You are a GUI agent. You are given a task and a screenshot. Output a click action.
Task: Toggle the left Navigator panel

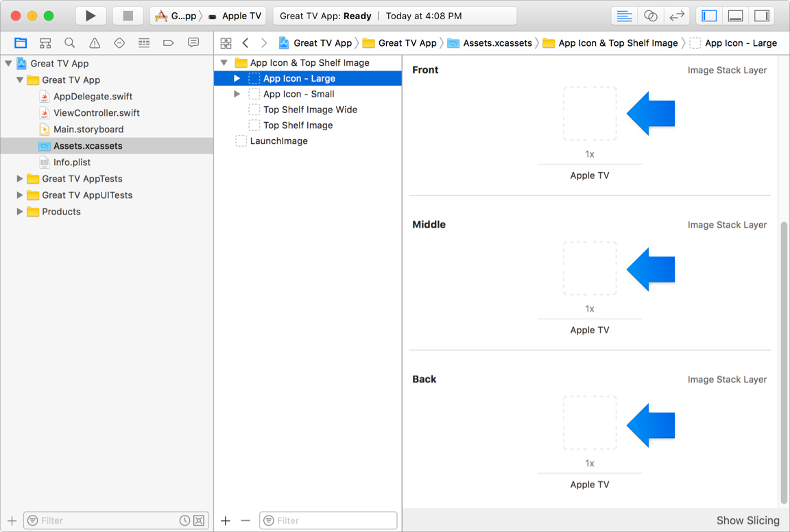(710, 16)
